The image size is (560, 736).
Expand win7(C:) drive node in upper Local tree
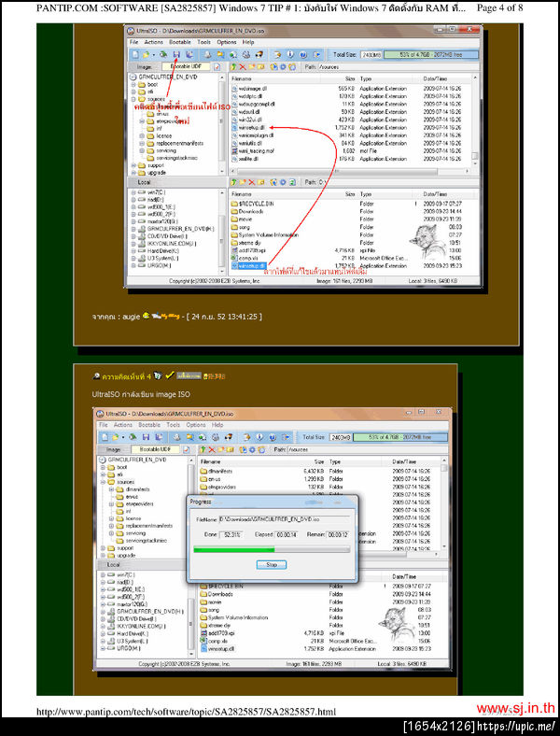tap(133, 192)
